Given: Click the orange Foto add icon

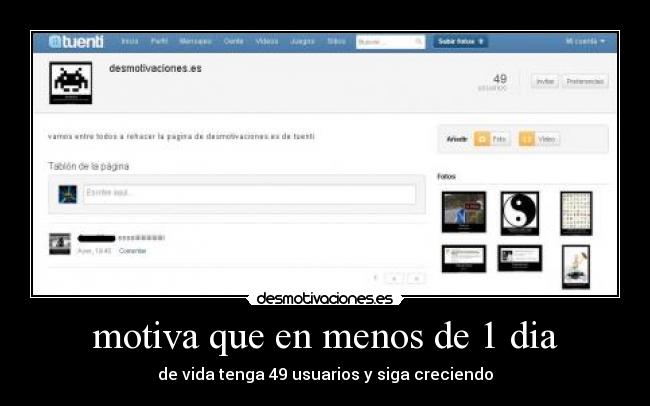Looking at the screenshot, I should point(482,139).
